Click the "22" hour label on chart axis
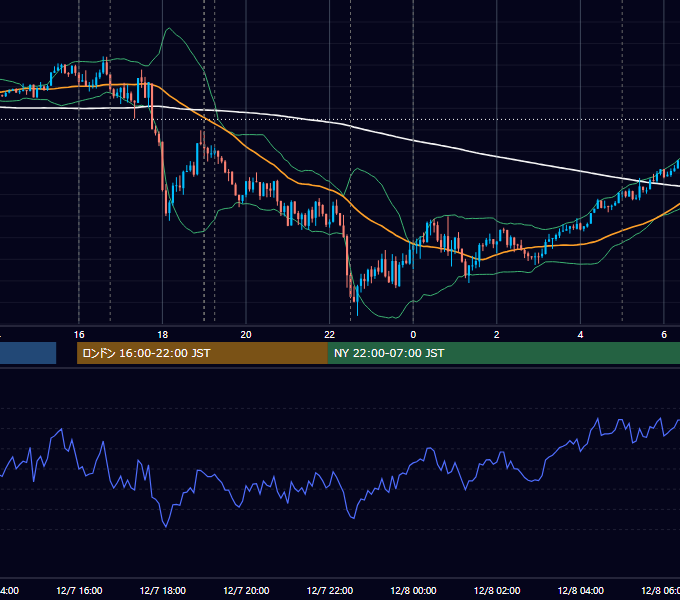The image size is (680, 600). click(x=330, y=335)
